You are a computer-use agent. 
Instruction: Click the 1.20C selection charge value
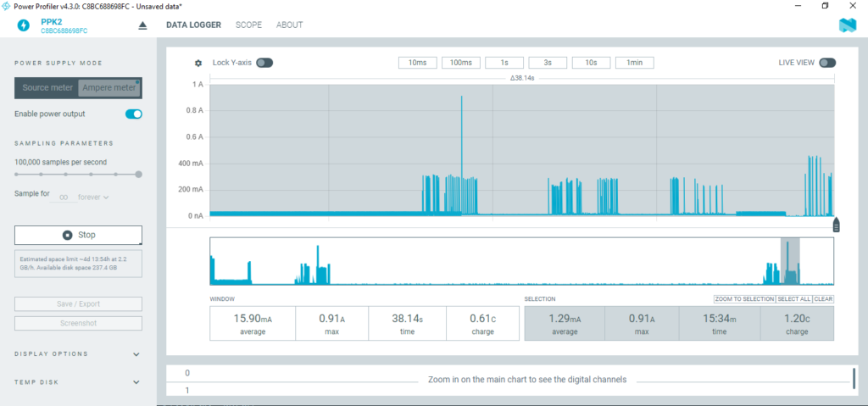(x=797, y=319)
